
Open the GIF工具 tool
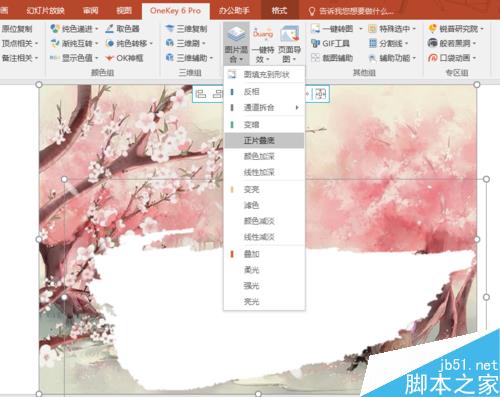[x=330, y=43]
